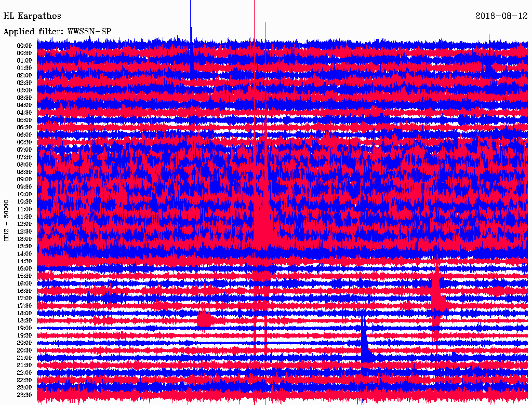Select the 09:30 time label
This screenshot has width=532, height=405.
click(x=24, y=187)
